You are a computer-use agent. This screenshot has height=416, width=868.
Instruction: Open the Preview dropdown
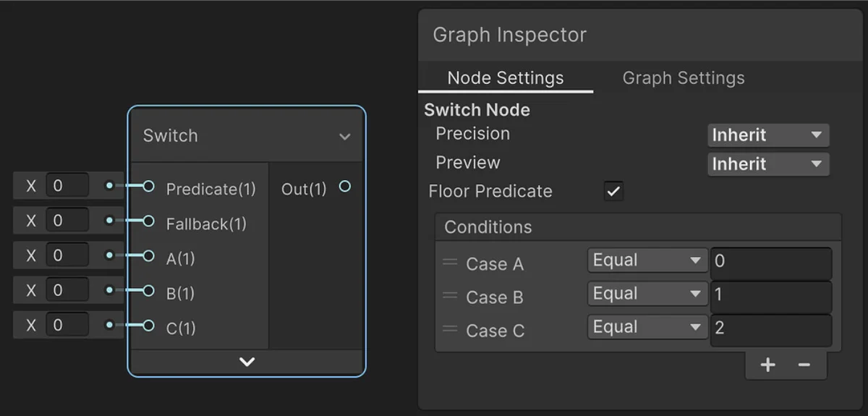(768, 164)
